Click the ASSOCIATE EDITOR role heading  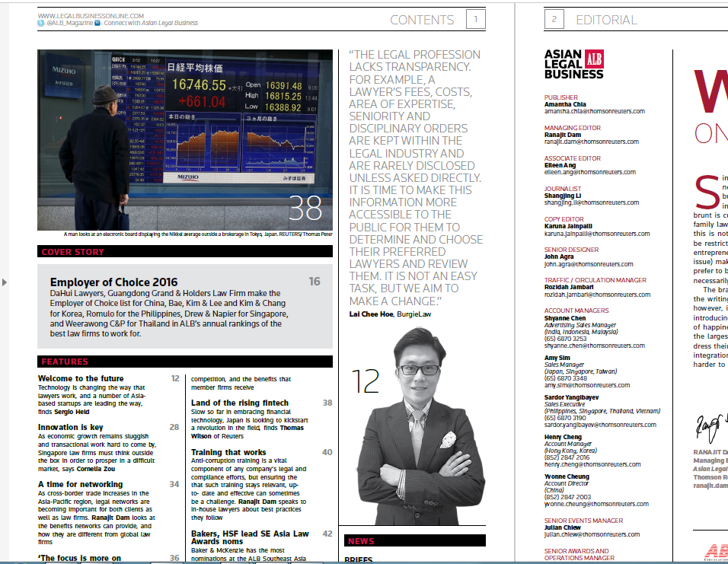573,158
